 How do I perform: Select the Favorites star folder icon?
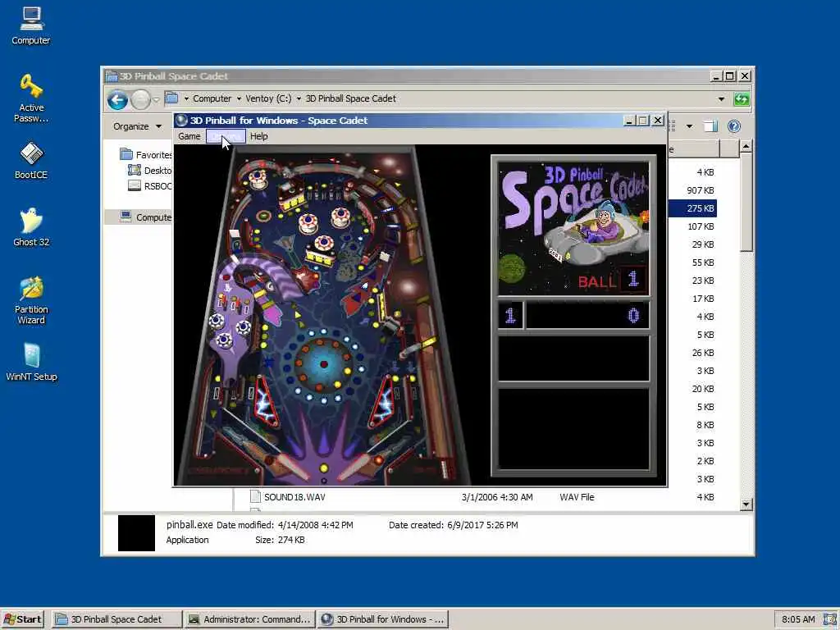126,154
